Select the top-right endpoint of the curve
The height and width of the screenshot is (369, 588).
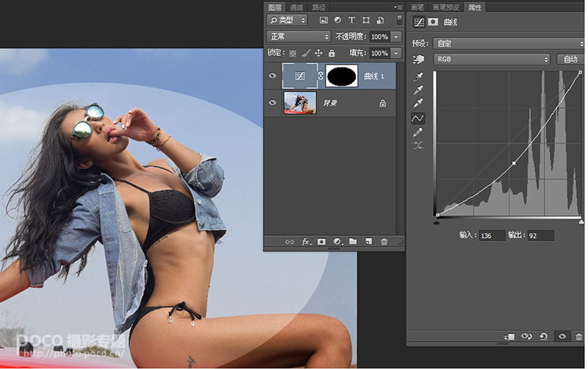pyautogui.click(x=581, y=72)
